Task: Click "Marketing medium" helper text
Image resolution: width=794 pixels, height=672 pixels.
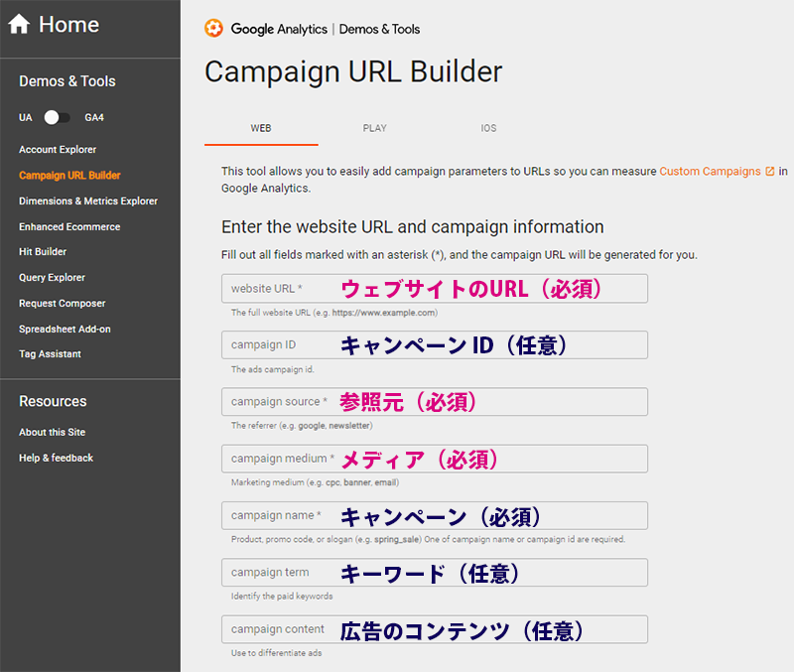Action: coord(315,482)
